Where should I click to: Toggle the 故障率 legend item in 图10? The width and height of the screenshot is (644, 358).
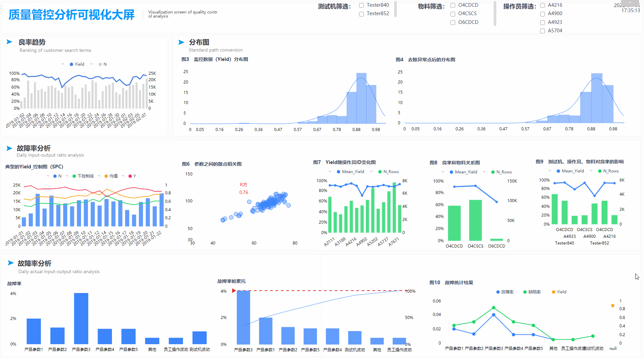click(505, 292)
